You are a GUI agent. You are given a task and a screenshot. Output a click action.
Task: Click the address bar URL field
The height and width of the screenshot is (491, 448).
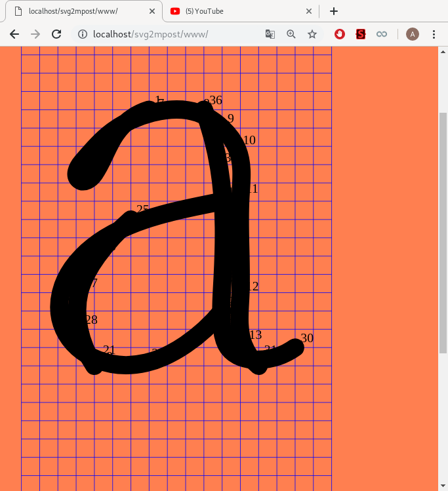tap(171, 34)
